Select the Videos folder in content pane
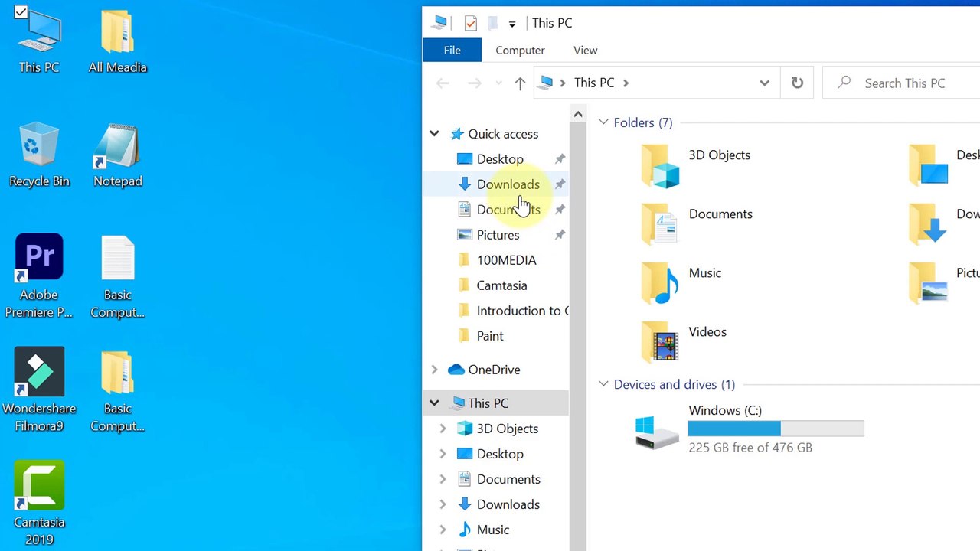Viewport: 980px width, 551px height. coord(683,341)
